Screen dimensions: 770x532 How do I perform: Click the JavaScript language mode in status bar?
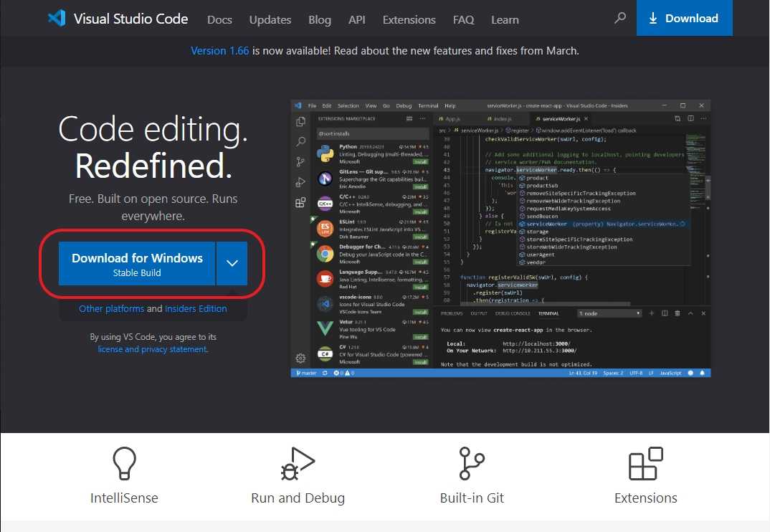pyautogui.click(x=670, y=373)
